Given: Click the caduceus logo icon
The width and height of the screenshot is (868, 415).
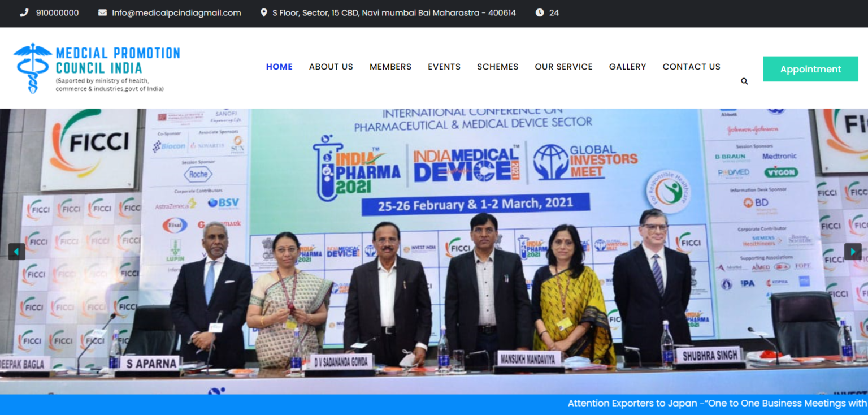Looking at the screenshot, I should [x=32, y=68].
